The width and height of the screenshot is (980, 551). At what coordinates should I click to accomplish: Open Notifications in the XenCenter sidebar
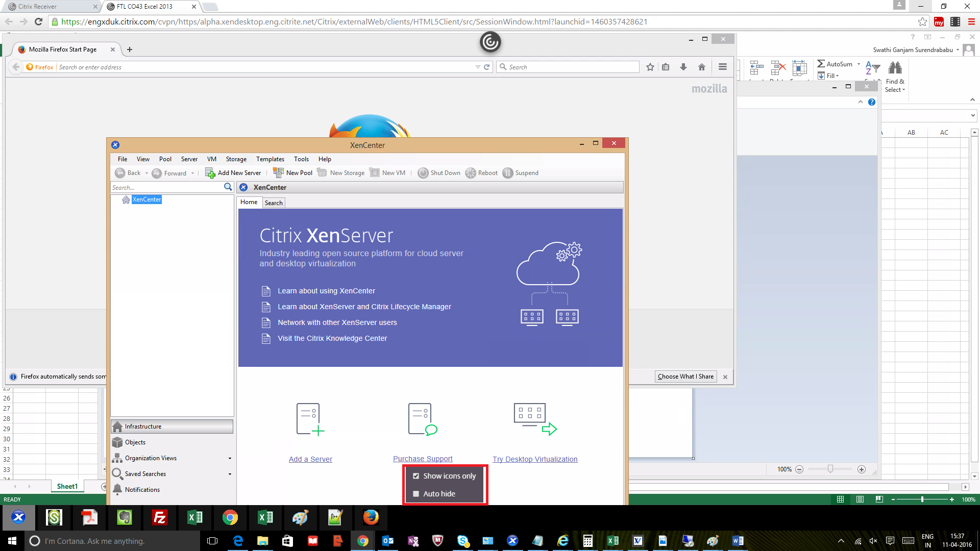click(142, 489)
